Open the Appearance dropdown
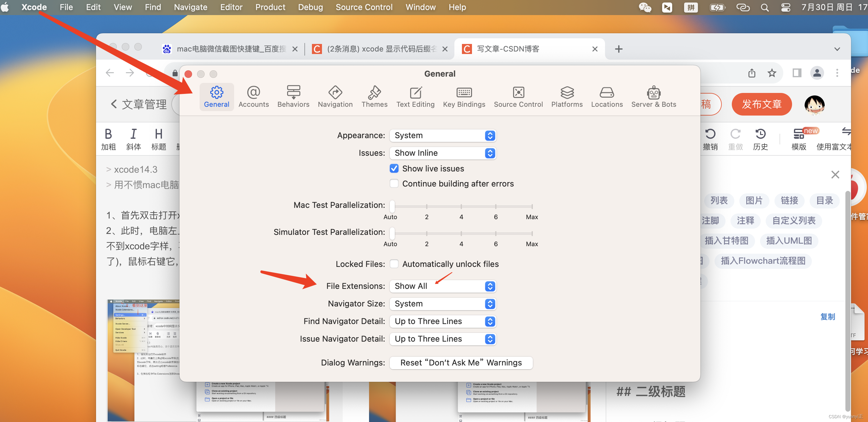The width and height of the screenshot is (868, 422). pyautogui.click(x=442, y=136)
